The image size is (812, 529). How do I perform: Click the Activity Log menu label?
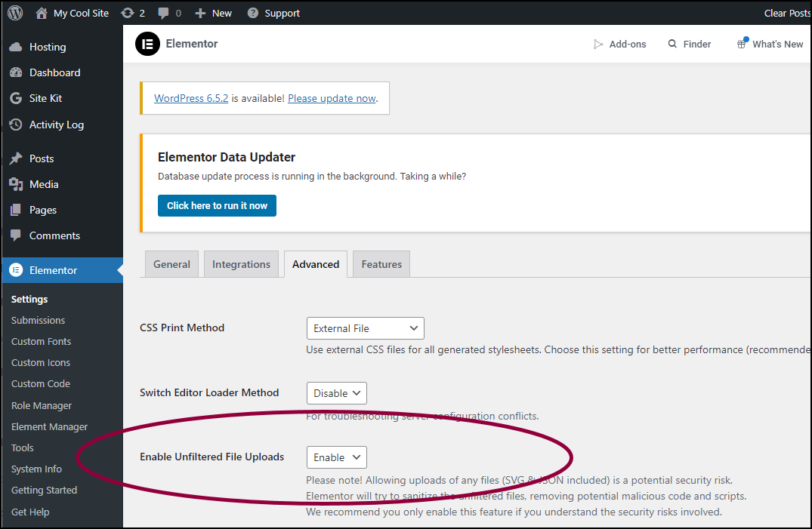pos(57,125)
